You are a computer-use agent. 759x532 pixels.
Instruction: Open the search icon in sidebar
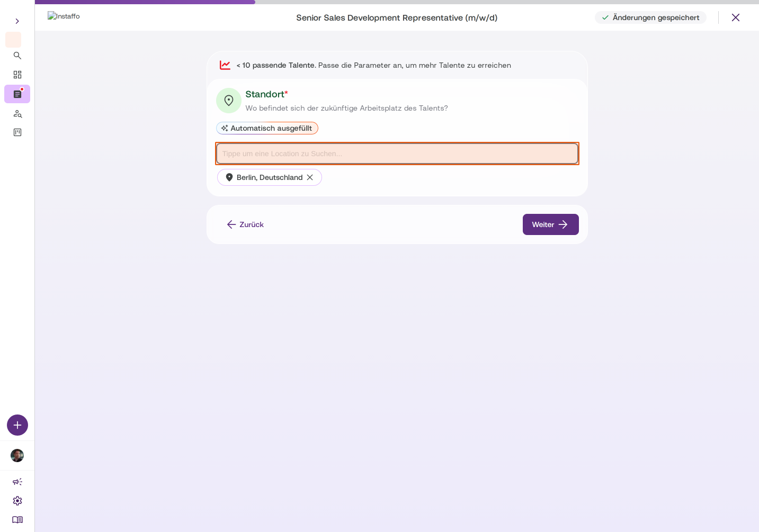[17, 56]
